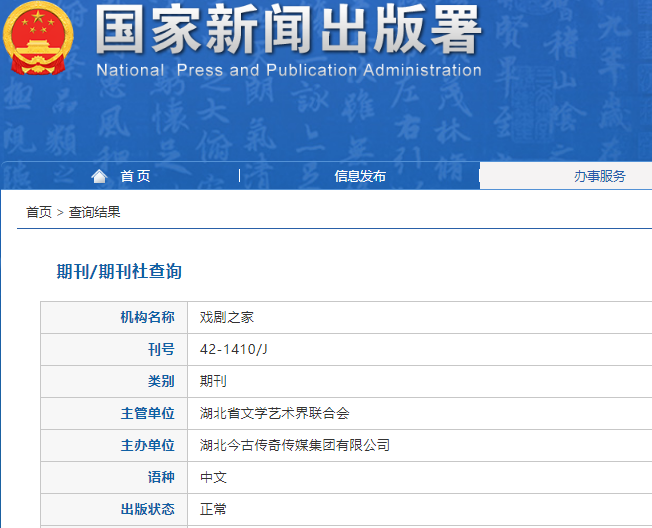Click the 国家新闻出版署 site title
Screen dimensions: 652x528
[289, 30]
